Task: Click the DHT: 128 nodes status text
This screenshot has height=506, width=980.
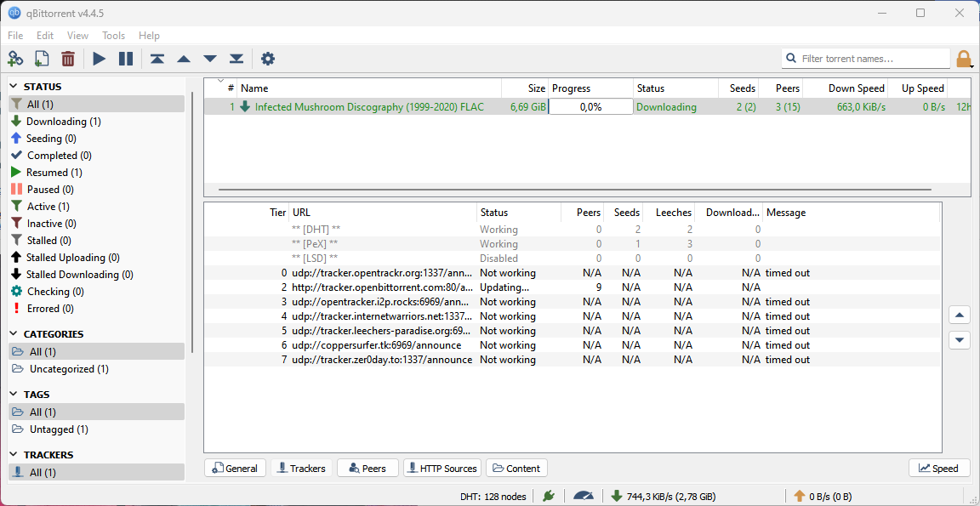Action: pyautogui.click(x=493, y=497)
